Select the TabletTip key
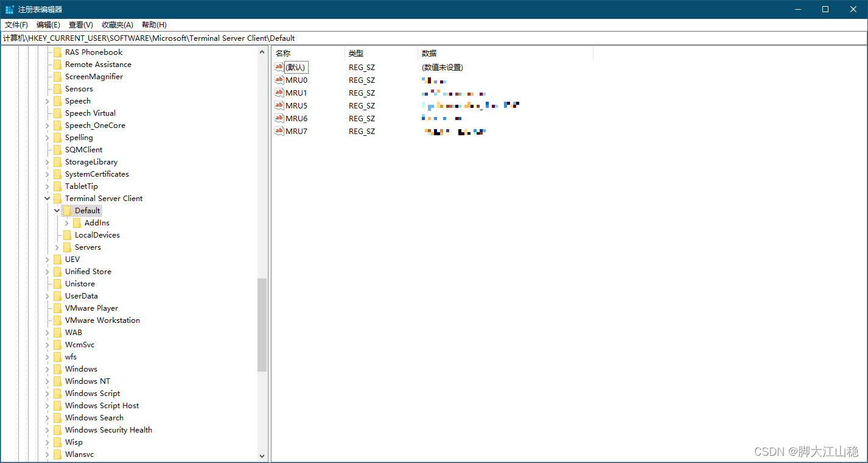This screenshot has width=868, height=463. coord(82,186)
